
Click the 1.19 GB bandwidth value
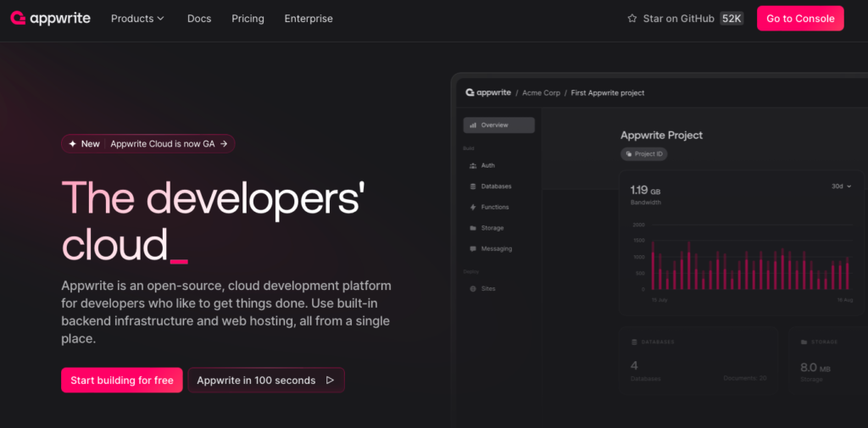(x=645, y=191)
